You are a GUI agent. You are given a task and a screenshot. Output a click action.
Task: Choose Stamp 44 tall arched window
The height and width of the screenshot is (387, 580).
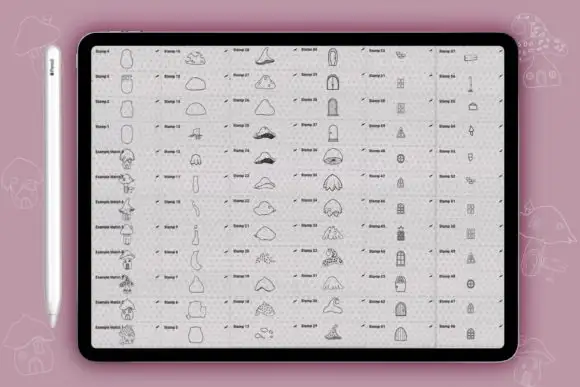pyautogui.click(x=401, y=259)
